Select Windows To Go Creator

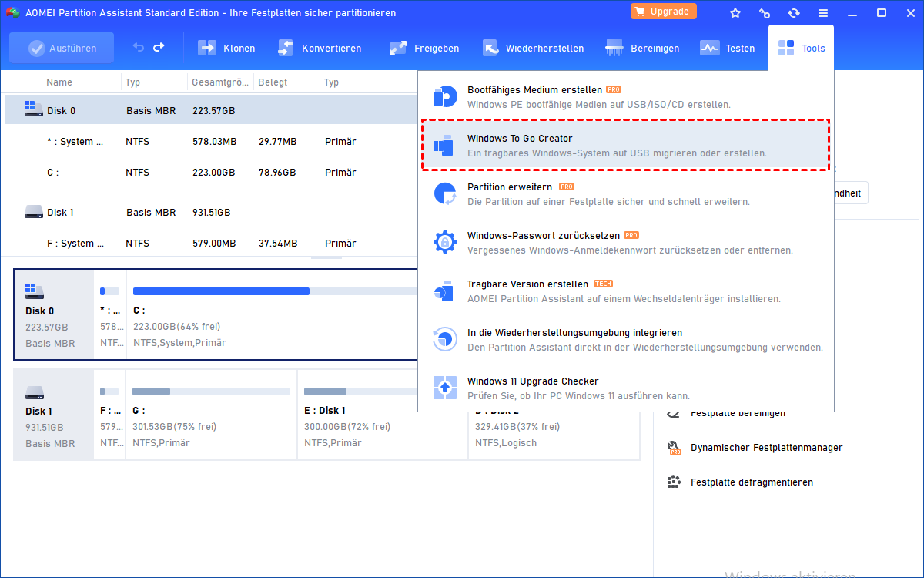pos(625,145)
